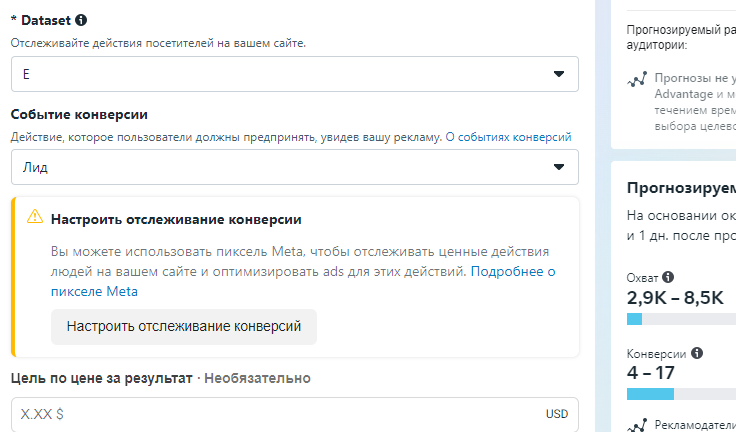Click the yellow warning triangle icon
The image size is (736, 432).
tap(35, 216)
